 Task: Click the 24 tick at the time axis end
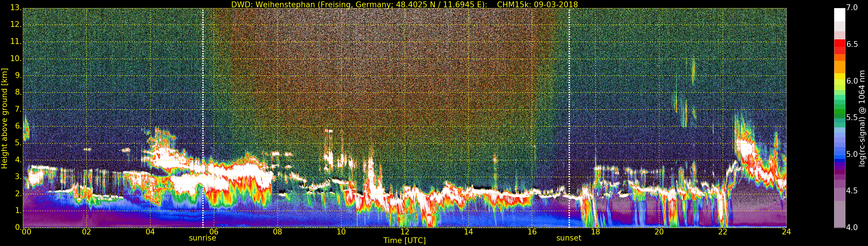(786, 232)
